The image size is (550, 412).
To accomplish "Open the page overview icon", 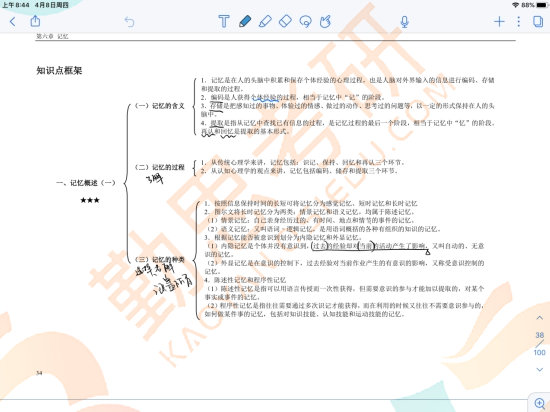I will (x=538, y=22).
